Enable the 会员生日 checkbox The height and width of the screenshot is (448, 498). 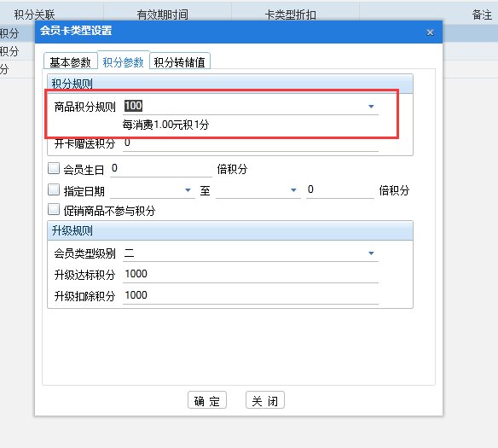click(54, 168)
